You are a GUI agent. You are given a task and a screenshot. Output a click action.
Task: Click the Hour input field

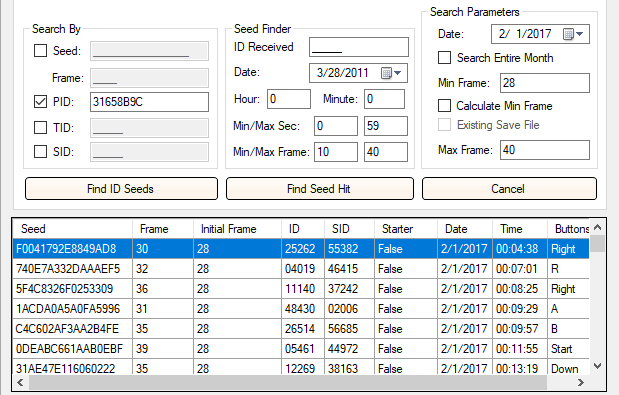point(289,99)
